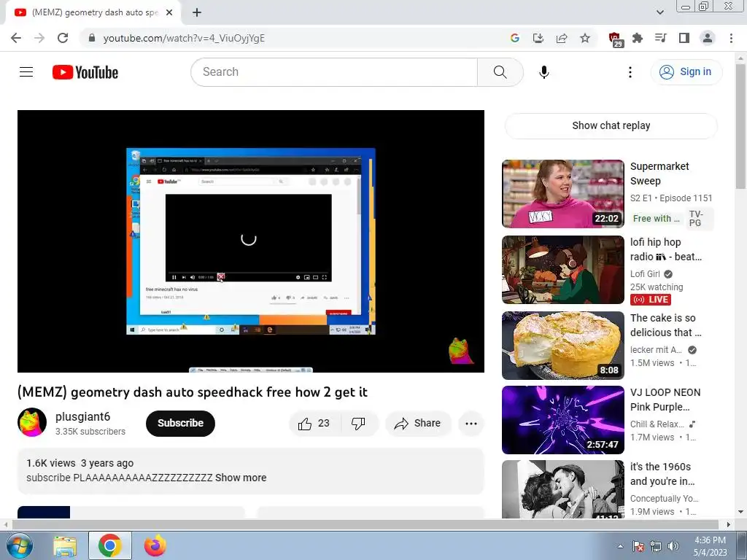
Task: Open the 'VJ LOOP NEON Pink Purple' title
Action: click(x=665, y=400)
